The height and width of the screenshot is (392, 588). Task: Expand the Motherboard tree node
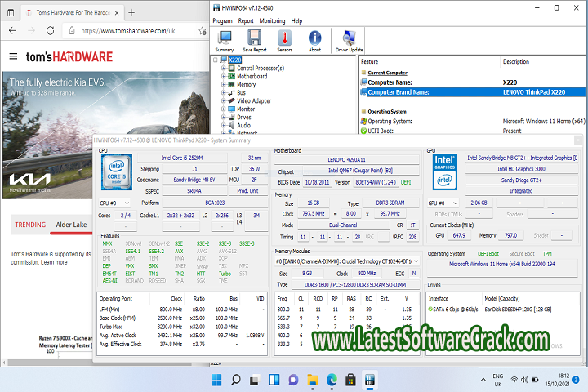click(x=224, y=76)
